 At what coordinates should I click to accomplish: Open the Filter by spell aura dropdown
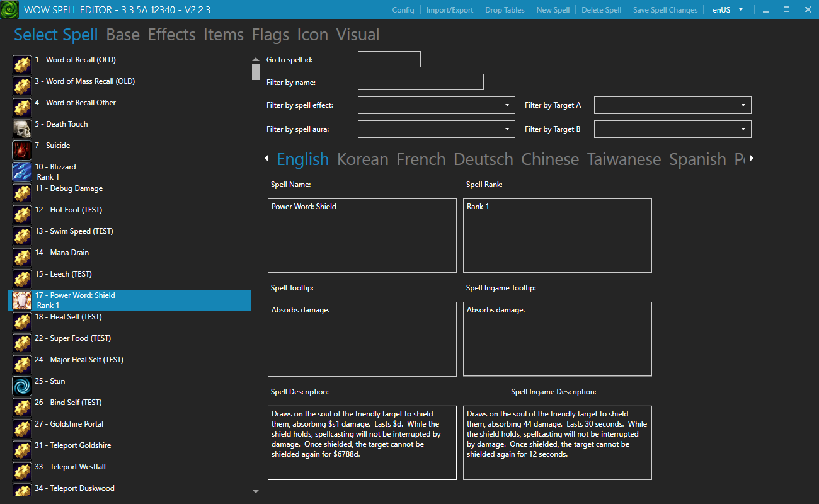click(x=437, y=129)
